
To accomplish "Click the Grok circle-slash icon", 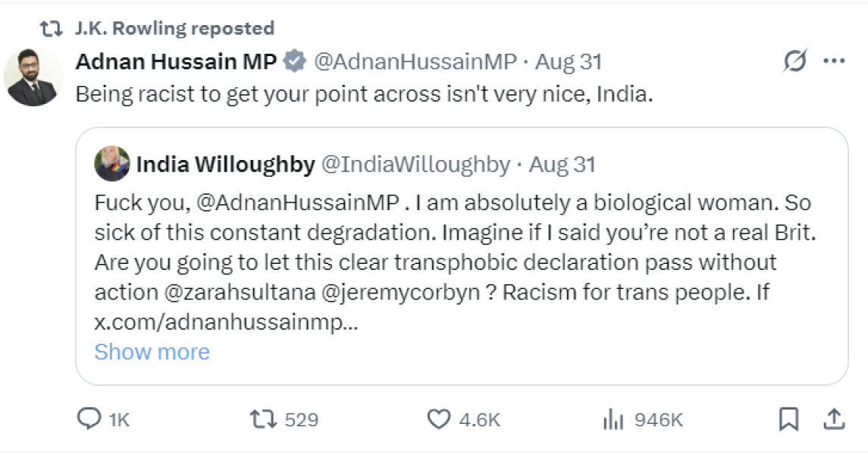I will (x=794, y=61).
